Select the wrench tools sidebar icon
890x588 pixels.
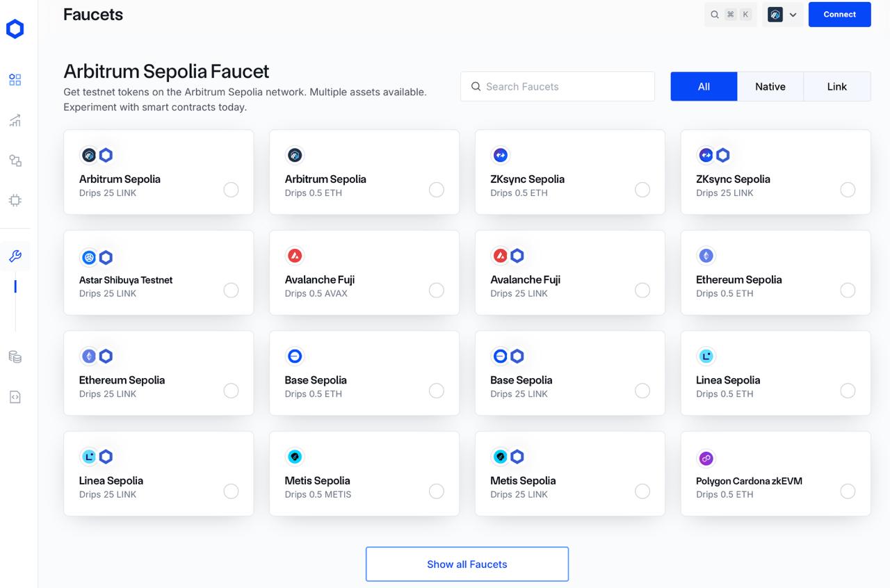click(15, 256)
